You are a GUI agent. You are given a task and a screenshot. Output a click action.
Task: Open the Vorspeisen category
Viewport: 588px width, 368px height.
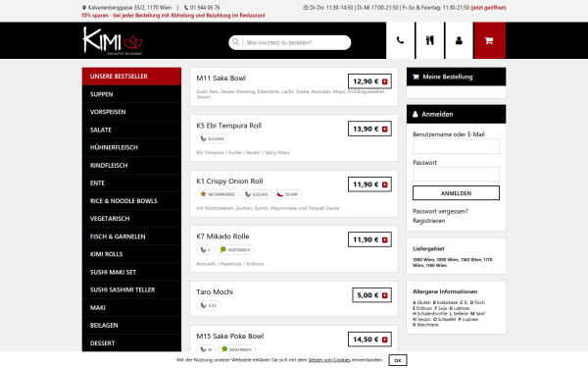131,112
